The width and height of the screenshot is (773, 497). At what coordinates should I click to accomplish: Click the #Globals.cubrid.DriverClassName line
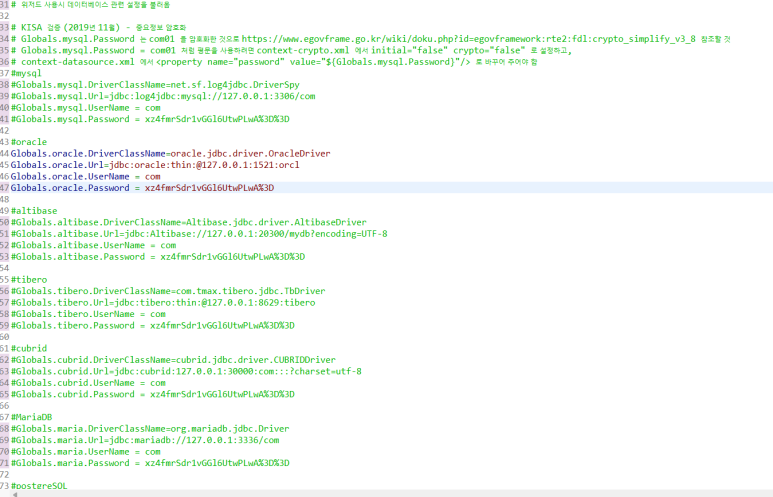[x=174, y=360]
